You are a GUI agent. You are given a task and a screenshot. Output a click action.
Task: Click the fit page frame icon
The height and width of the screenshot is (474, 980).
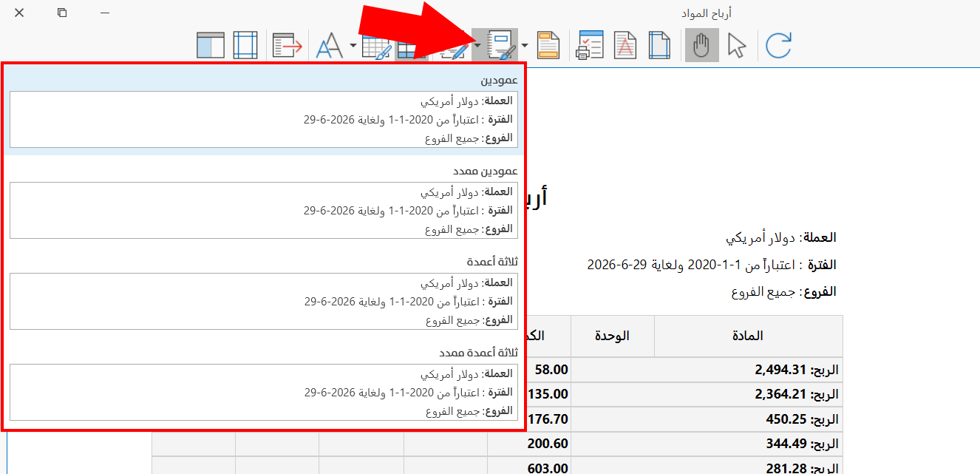[245, 45]
